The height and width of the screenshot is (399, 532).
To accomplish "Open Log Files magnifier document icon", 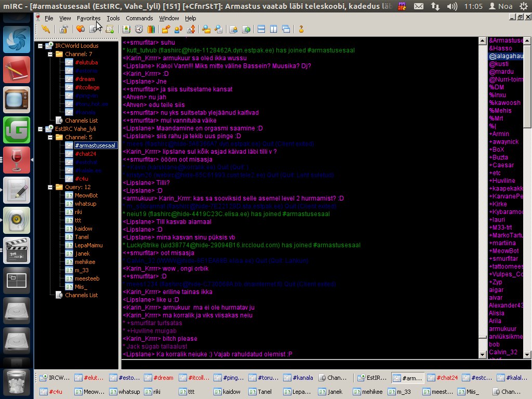I will (x=219, y=30).
